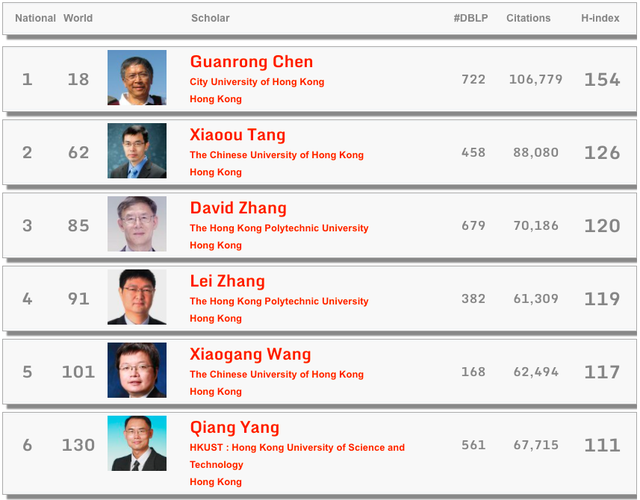Open Qiang Yang's portrait thumbnail
The width and height of the screenshot is (640, 500).
pyautogui.click(x=137, y=443)
